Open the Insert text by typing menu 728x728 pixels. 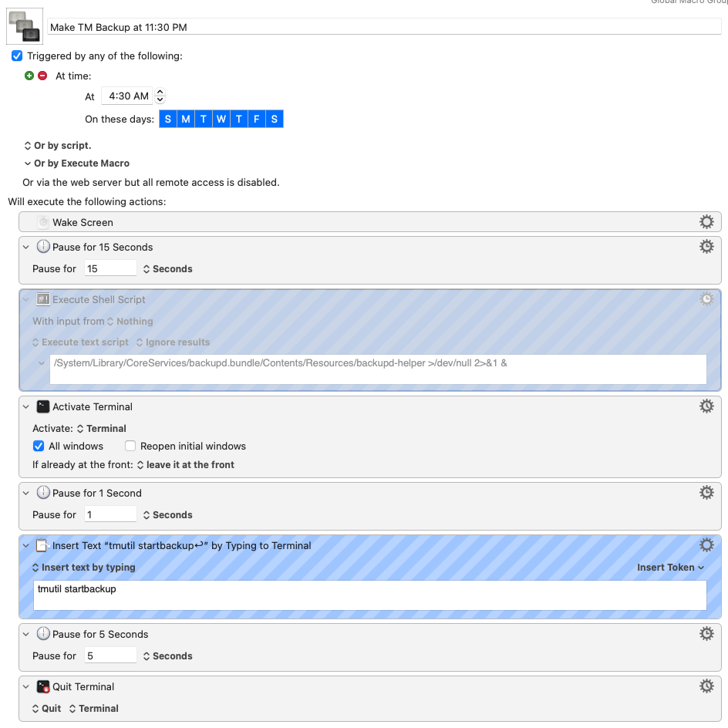[x=83, y=568]
